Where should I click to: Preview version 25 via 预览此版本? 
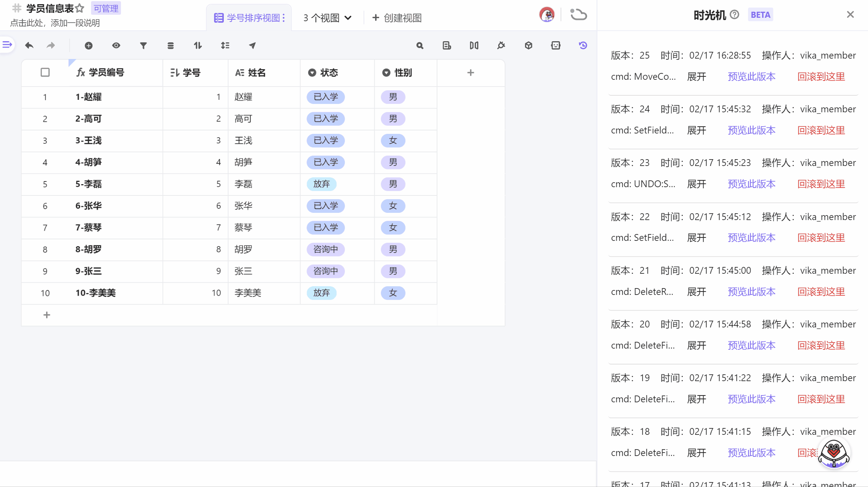(x=752, y=77)
